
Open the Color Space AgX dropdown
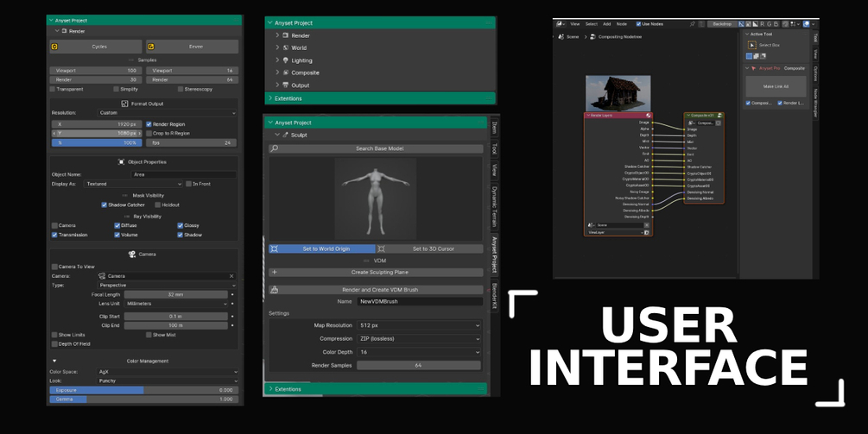click(168, 372)
